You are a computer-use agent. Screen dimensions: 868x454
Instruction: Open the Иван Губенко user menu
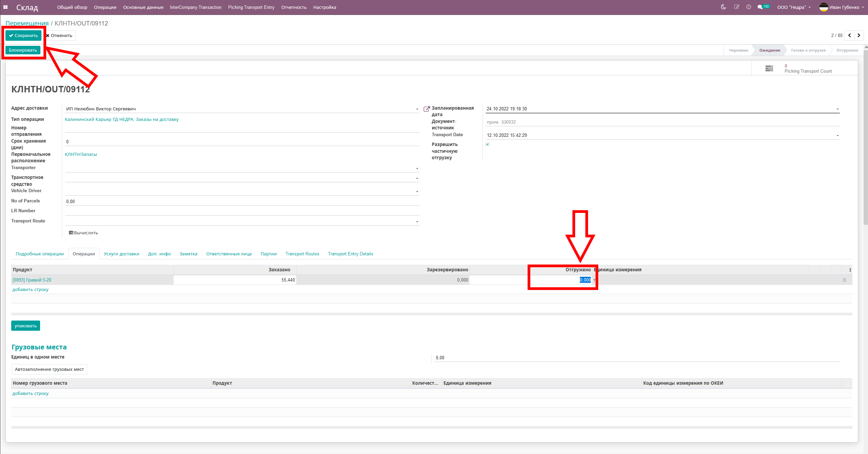pos(842,7)
